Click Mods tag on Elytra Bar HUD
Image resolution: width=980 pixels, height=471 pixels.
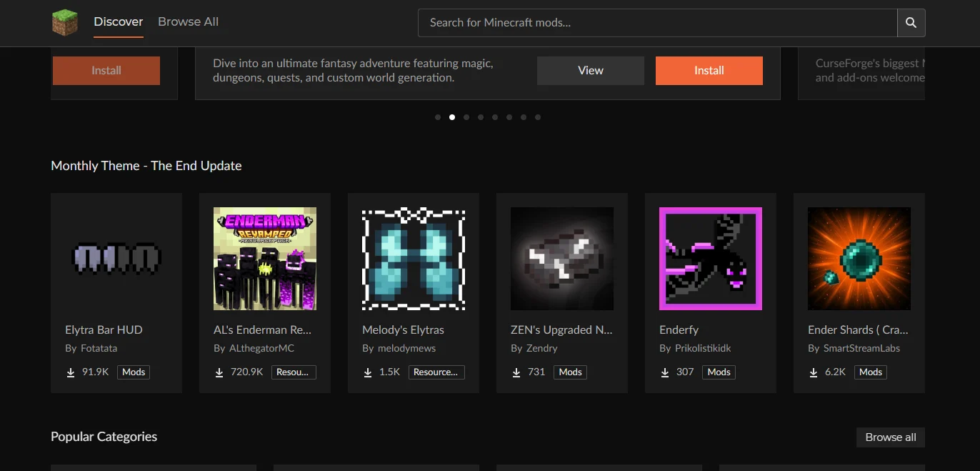pos(134,372)
